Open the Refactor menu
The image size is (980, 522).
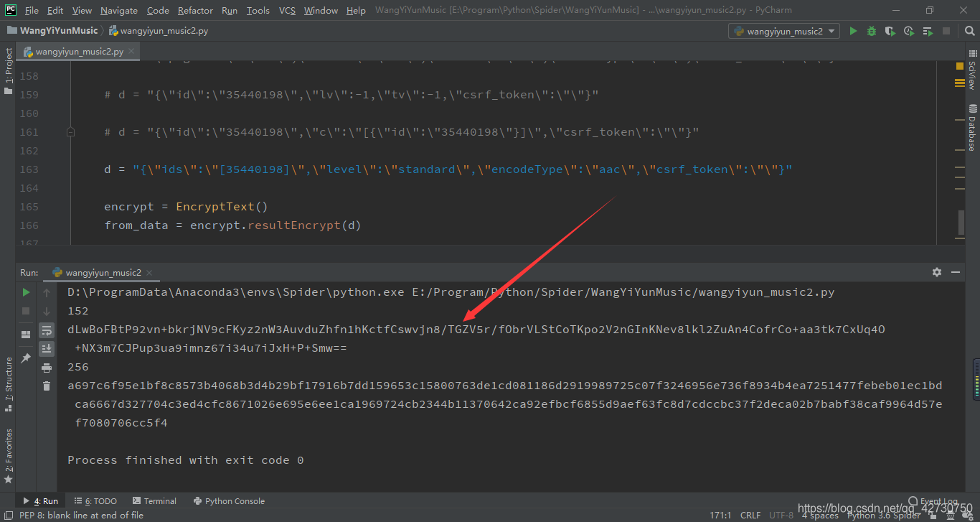tap(195, 10)
